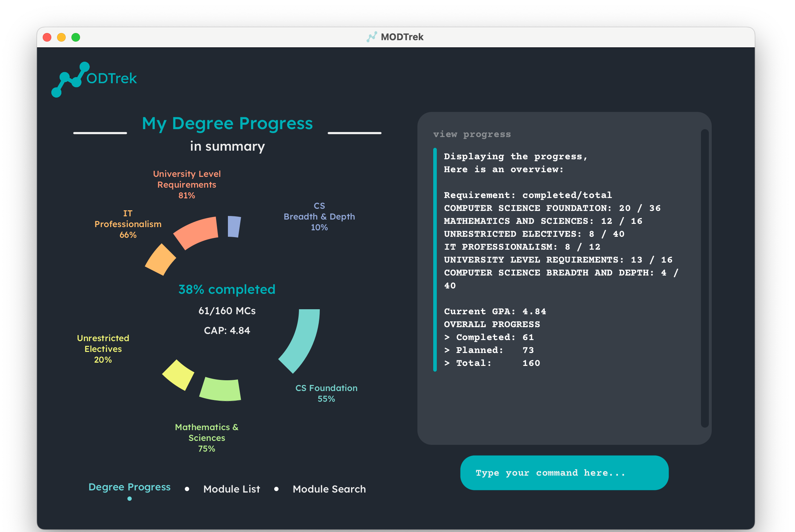The width and height of the screenshot is (795, 532).
Task: Click the 'CS Foundation 55%' label
Action: (326, 393)
